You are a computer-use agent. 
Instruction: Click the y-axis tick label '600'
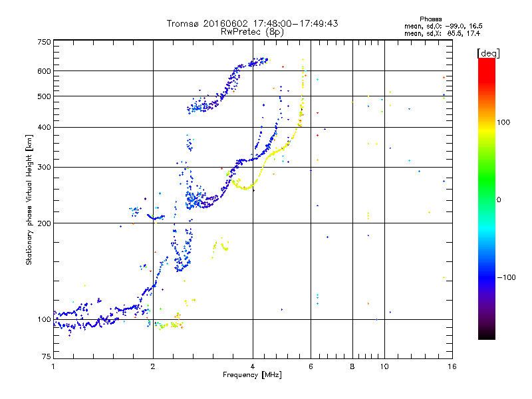point(44,71)
